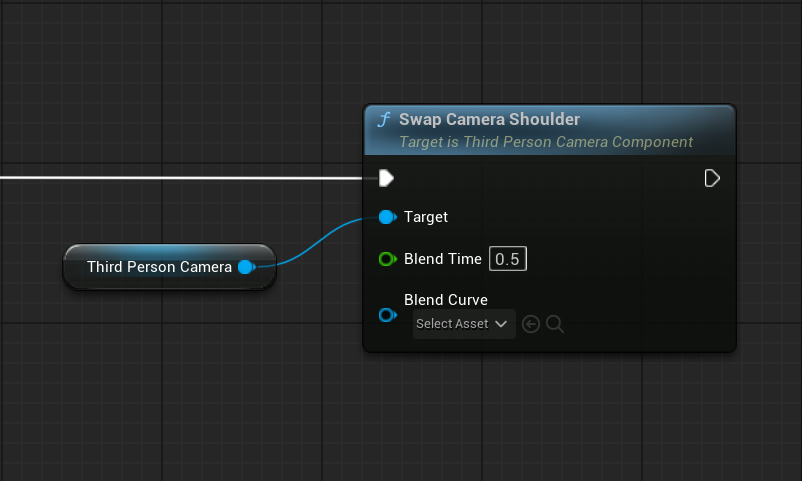The height and width of the screenshot is (481, 802).
Task: Click the white execution wire
Action: (x=180, y=178)
